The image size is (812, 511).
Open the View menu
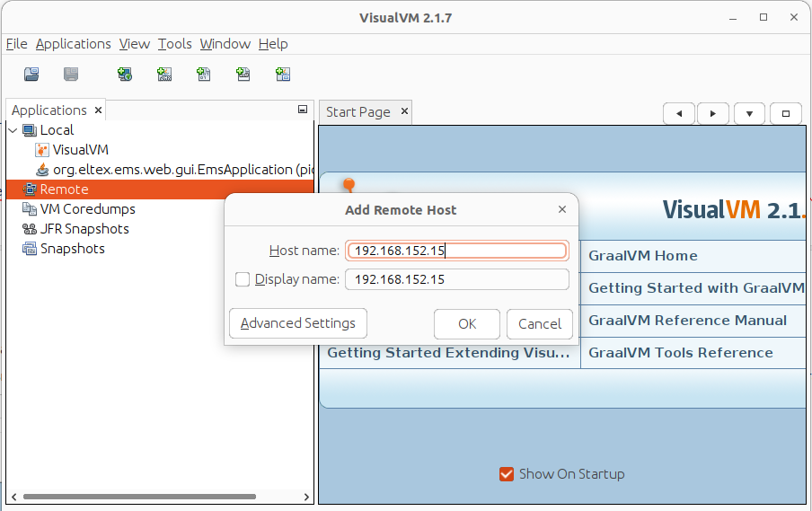pyautogui.click(x=135, y=44)
